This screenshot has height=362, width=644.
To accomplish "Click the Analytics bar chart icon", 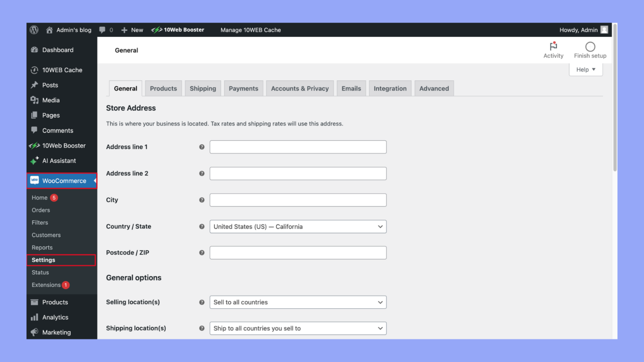I will coord(35,317).
